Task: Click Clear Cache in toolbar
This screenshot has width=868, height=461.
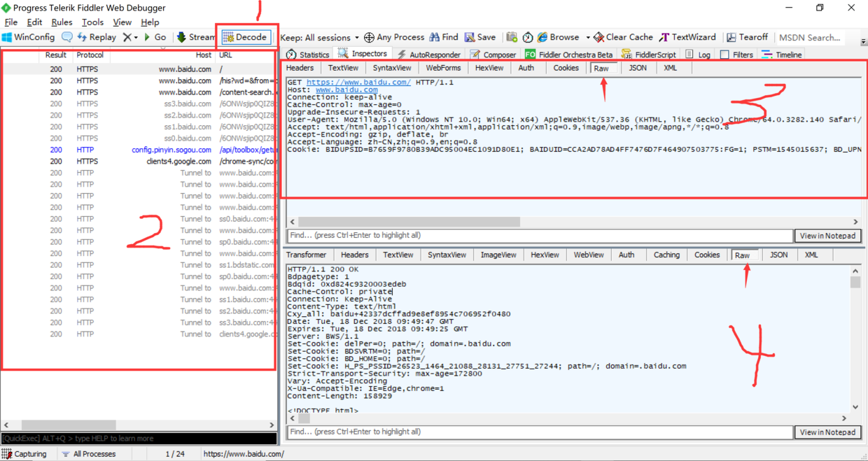Action: pos(623,37)
